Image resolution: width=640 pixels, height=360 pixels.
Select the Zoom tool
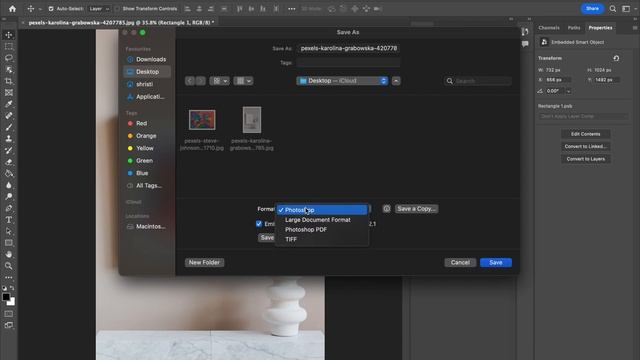(9, 266)
